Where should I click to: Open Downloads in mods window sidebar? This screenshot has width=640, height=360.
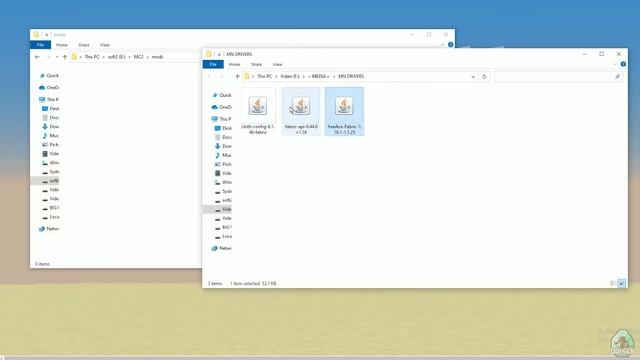tap(51, 127)
